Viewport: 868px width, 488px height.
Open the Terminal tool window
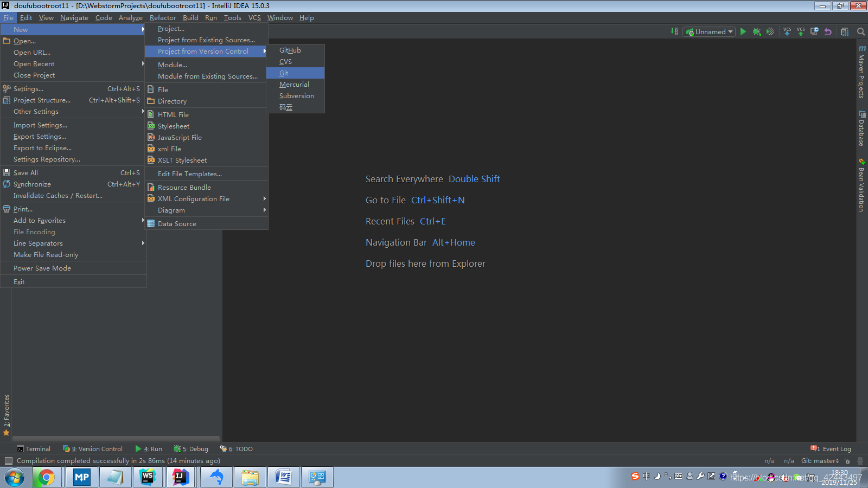pyautogui.click(x=34, y=449)
